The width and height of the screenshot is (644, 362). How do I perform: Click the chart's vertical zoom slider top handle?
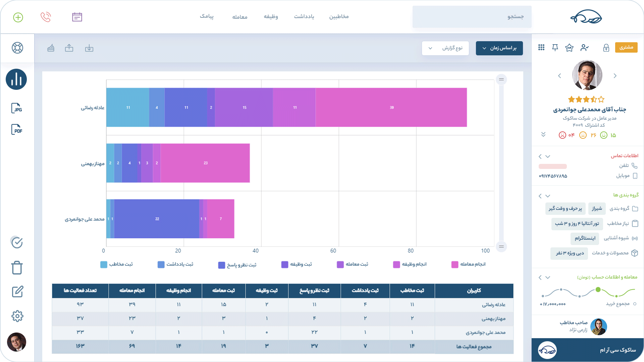point(501,79)
